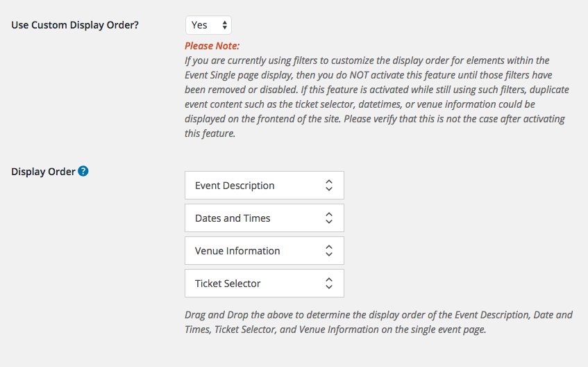This screenshot has width=588, height=367.
Task: Select the Dates and Times item text
Action: (x=233, y=218)
